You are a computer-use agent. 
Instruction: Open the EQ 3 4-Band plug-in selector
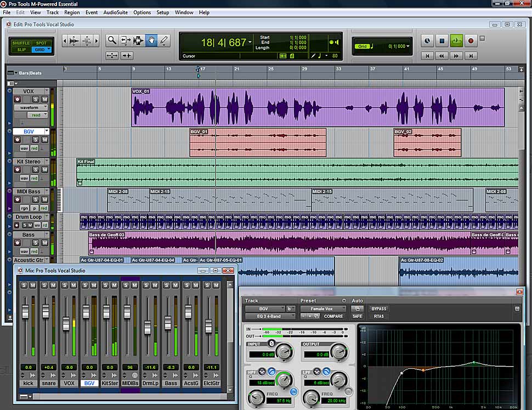tap(270, 316)
